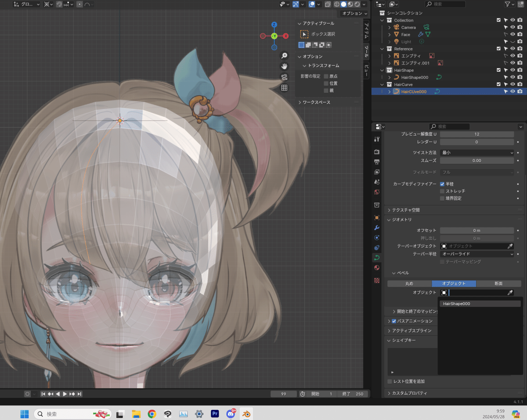Open the View Layer properties tab
The width and height of the screenshot is (527, 420).
(376, 172)
